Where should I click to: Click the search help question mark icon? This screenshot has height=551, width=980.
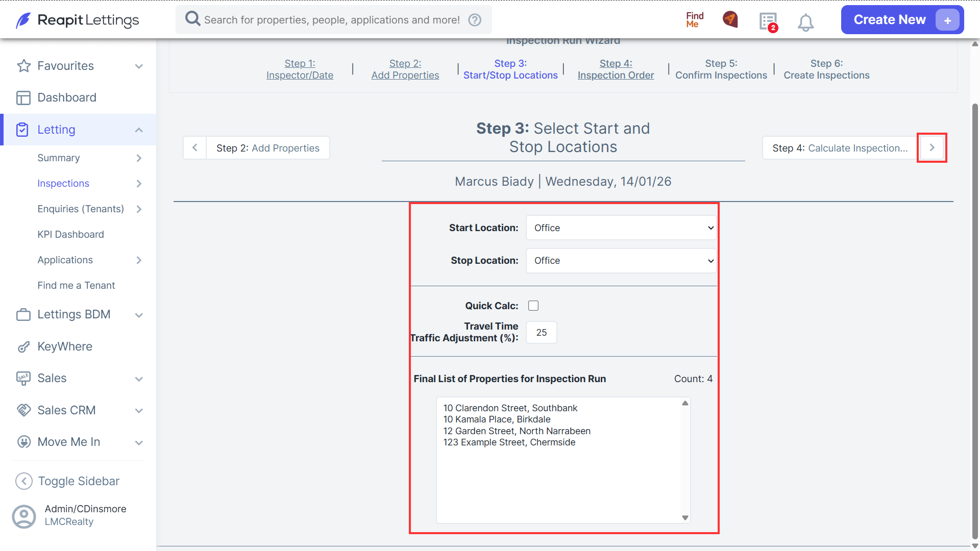coord(475,20)
